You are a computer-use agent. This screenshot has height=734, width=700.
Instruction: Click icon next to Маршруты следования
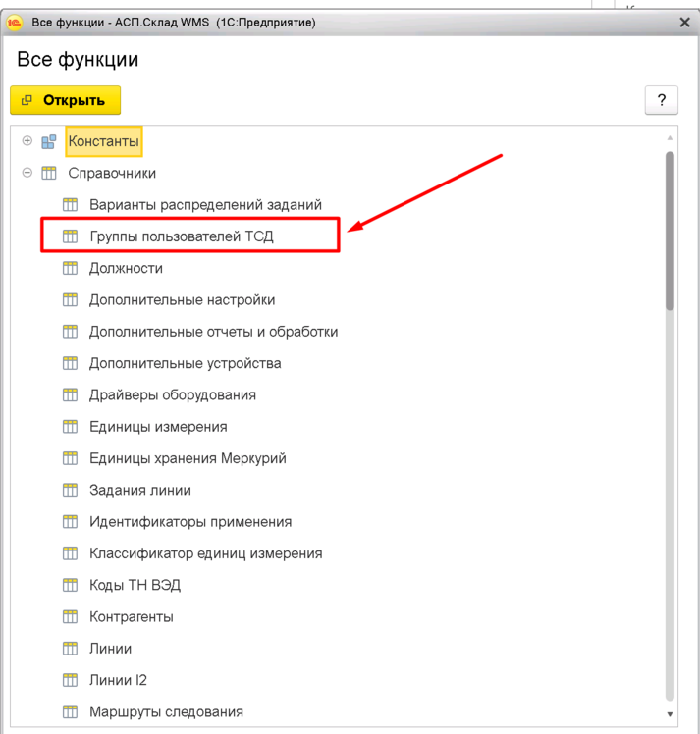[x=70, y=711]
